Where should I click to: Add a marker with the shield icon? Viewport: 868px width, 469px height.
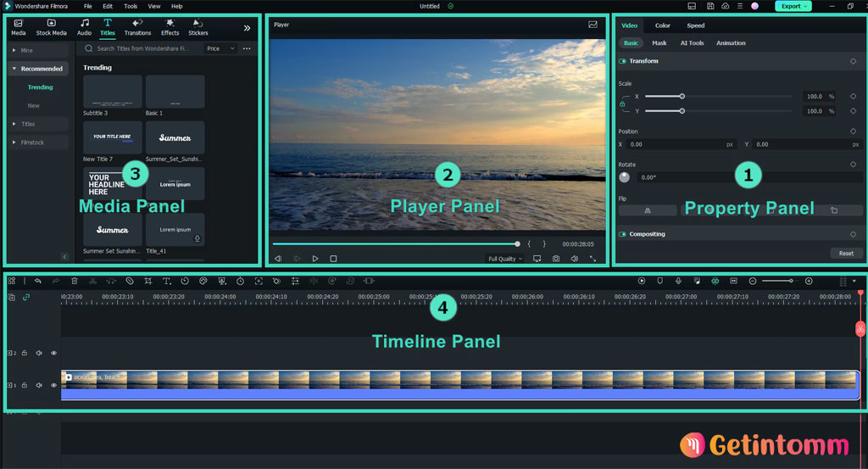tap(659, 282)
